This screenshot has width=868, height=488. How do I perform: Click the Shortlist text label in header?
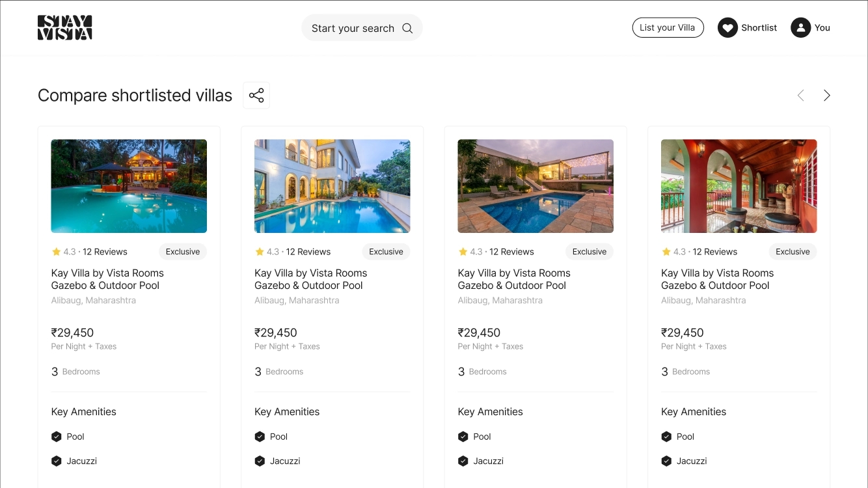[759, 28]
